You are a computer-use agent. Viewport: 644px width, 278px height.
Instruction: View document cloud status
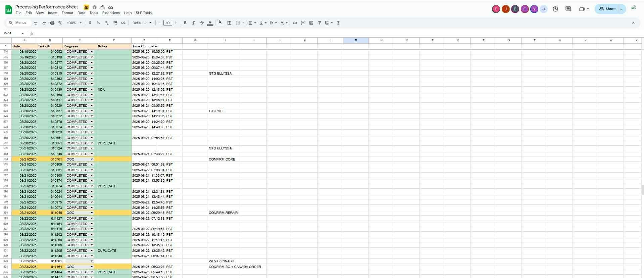pos(111,7)
